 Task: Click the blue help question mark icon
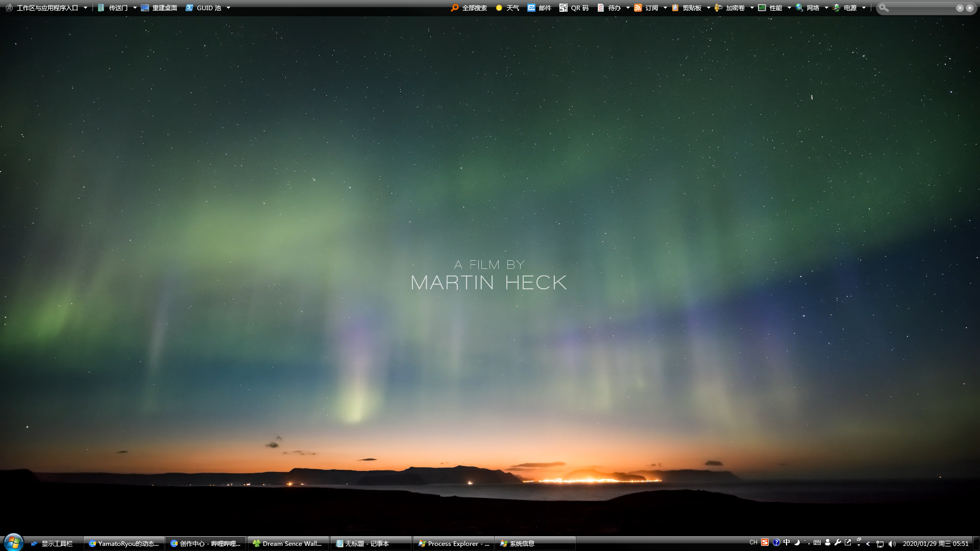(x=776, y=542)
